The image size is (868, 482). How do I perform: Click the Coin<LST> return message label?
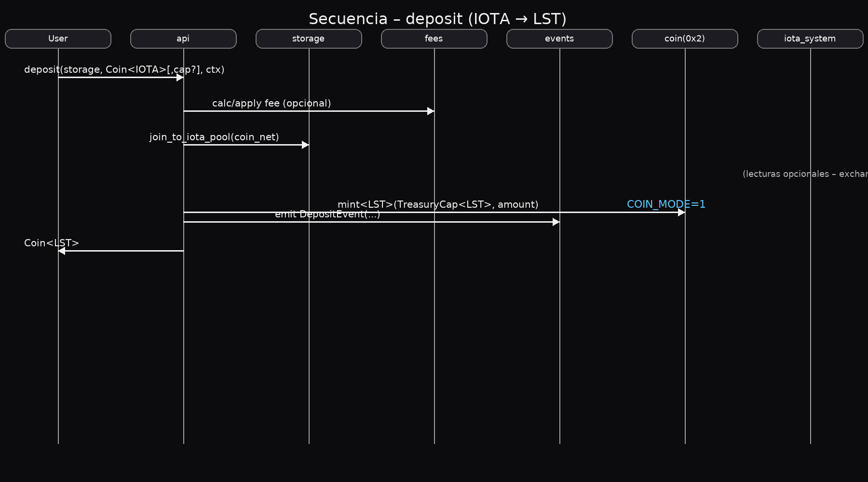point(52,243)
